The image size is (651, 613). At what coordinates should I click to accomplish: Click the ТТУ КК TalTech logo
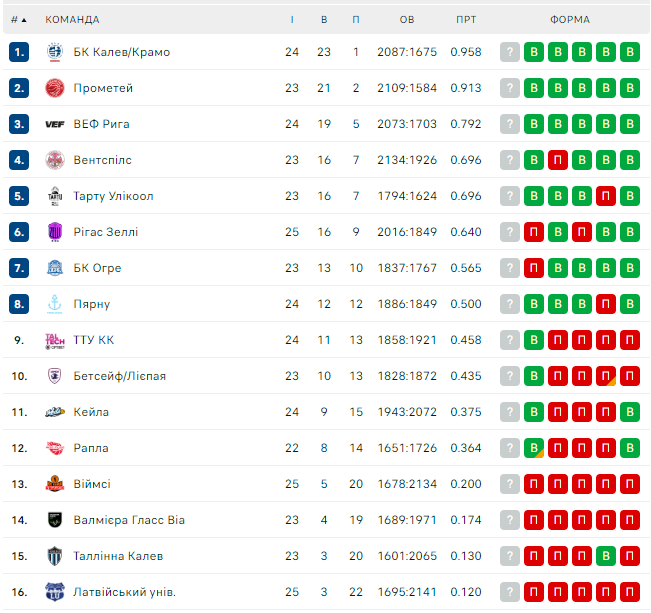[x=55, y=340]
